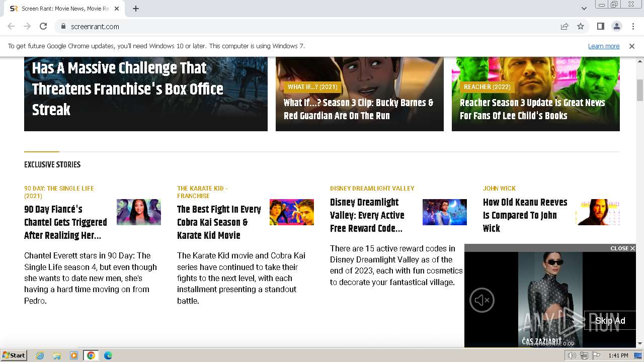Open the Windows Start menu
644x362 pixels.
(14, 355)
